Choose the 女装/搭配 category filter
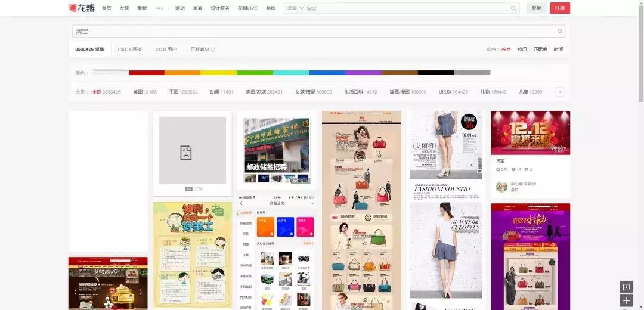This screenshot has height=310, width=644. (314, 92)
